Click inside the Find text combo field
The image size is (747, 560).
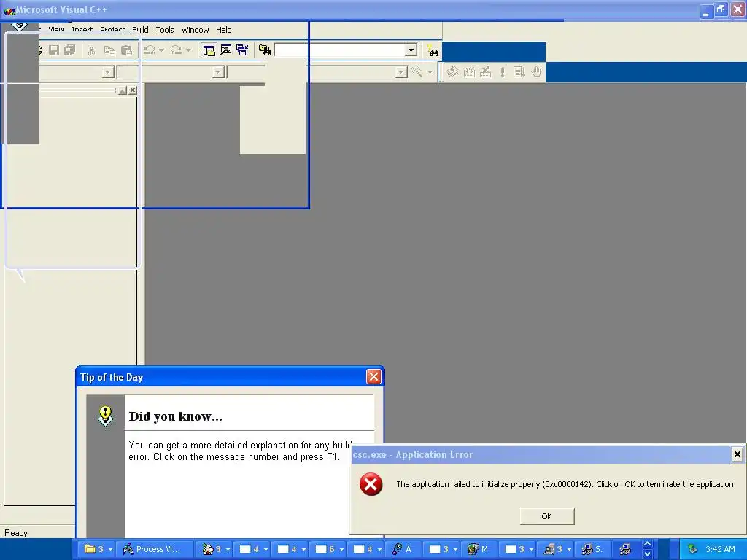point(340,50)
